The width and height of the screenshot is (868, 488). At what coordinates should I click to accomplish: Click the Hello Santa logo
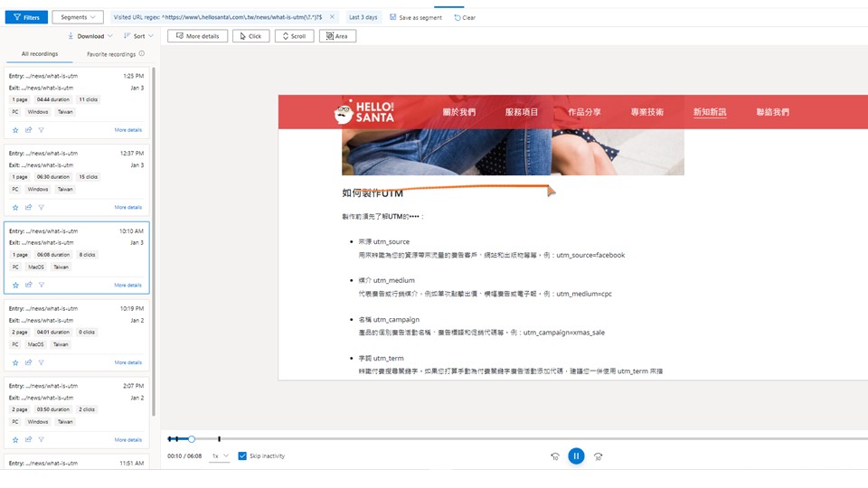364,112
